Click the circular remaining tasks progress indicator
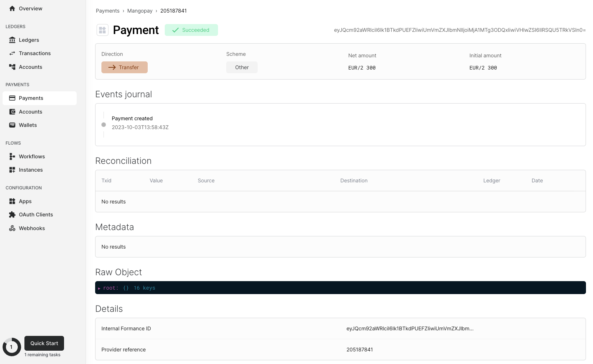 click(x=11, y=347)
